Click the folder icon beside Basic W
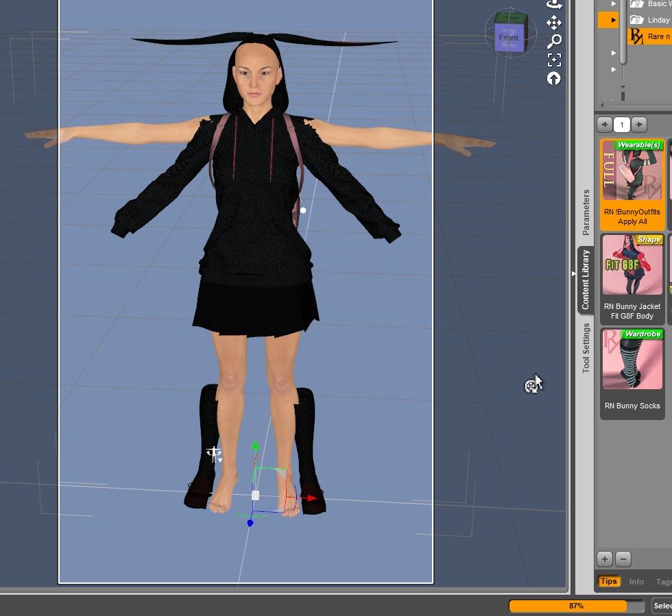The image size is (672, 616). [636, 4]
